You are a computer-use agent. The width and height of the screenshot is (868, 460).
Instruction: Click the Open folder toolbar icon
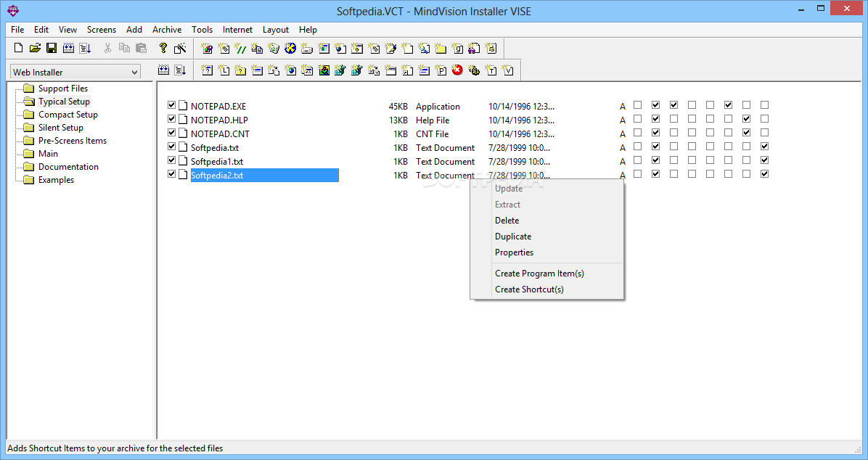coord(35,48)
